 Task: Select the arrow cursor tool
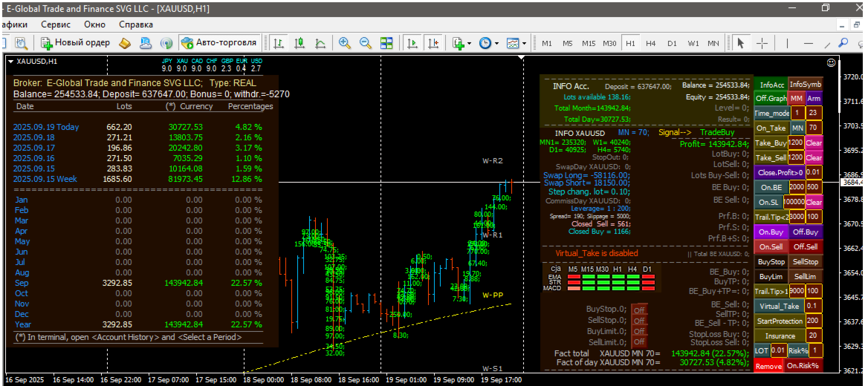pos(741,42)
